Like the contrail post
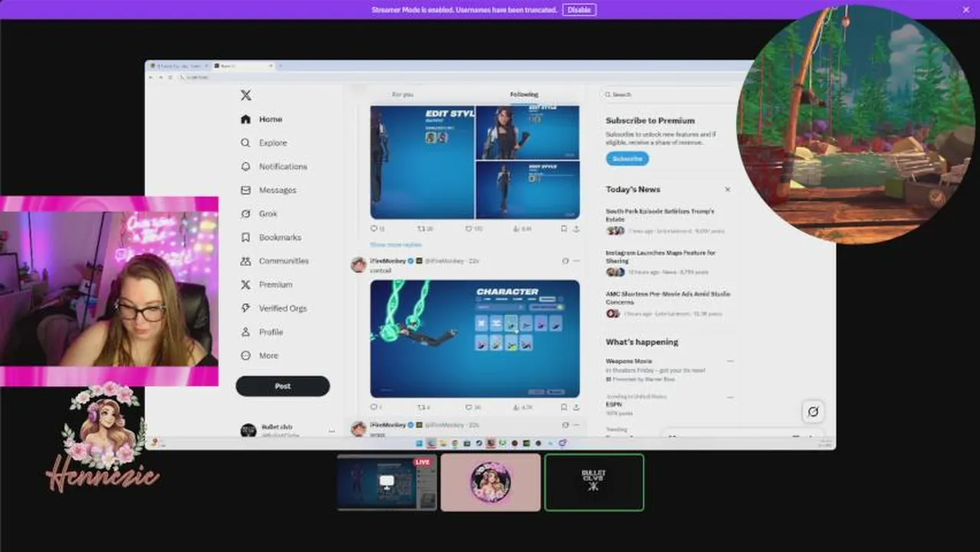 click(x=473, y=407)
